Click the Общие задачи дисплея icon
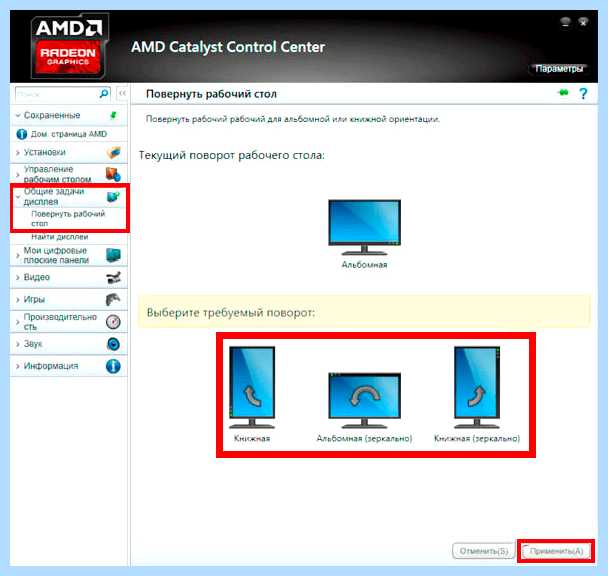 tap(113, 197)
